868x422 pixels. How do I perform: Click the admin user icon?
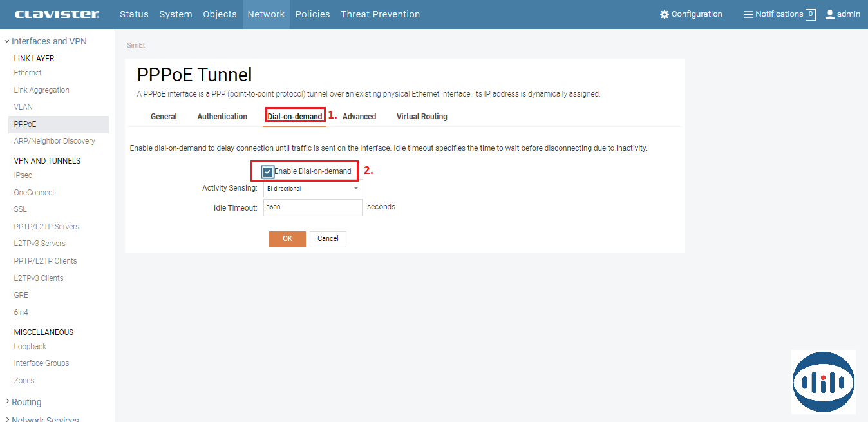[x=830, y=14]
